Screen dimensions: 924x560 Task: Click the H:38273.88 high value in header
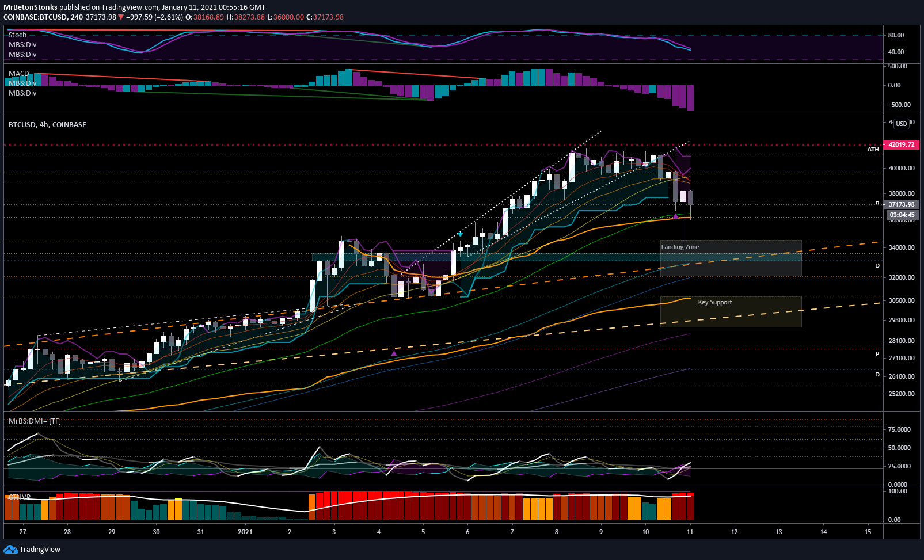tap(245, 17)
